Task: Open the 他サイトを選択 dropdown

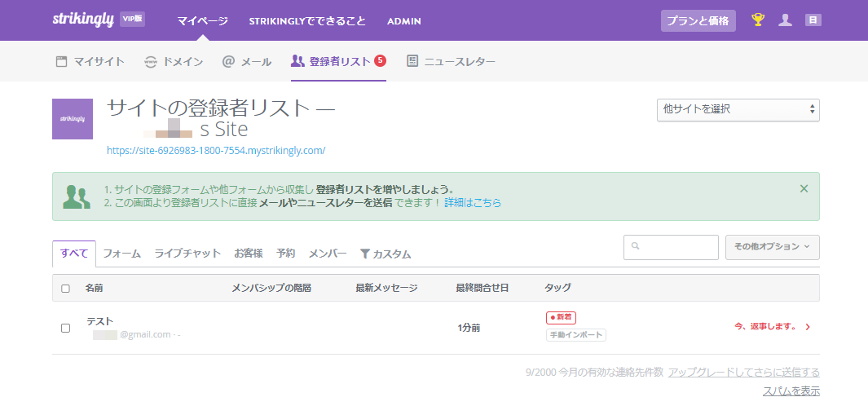Action: pos(738,110)
